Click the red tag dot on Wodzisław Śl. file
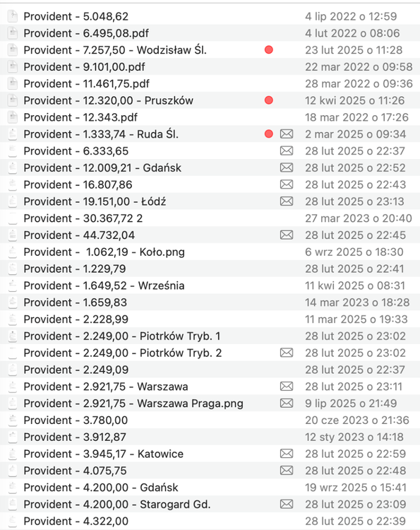 tap(269, 50)
